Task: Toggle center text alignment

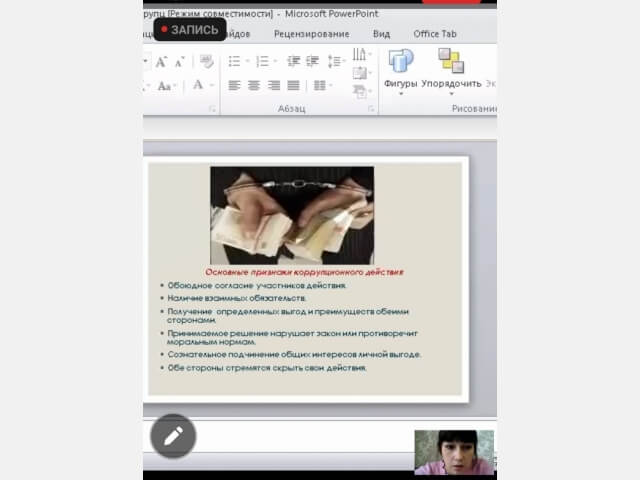Action: coord(254,85)
